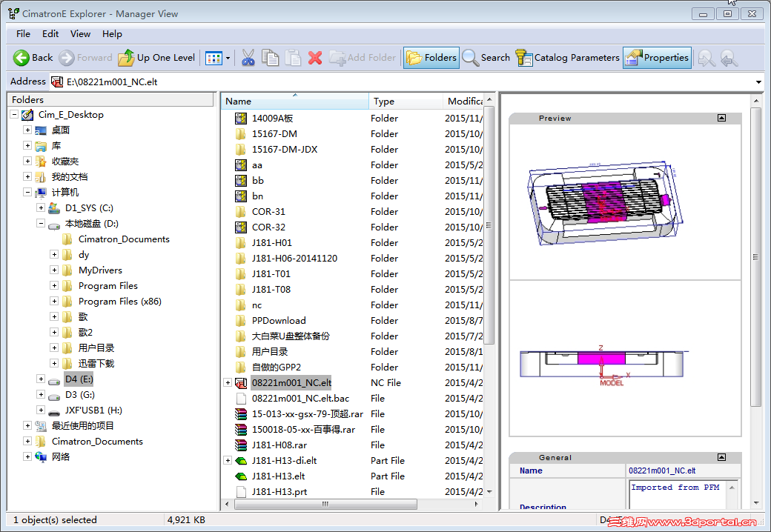Expand the D1_SYS (C:) drive node
771x532 pixels.
click(41, 207)
